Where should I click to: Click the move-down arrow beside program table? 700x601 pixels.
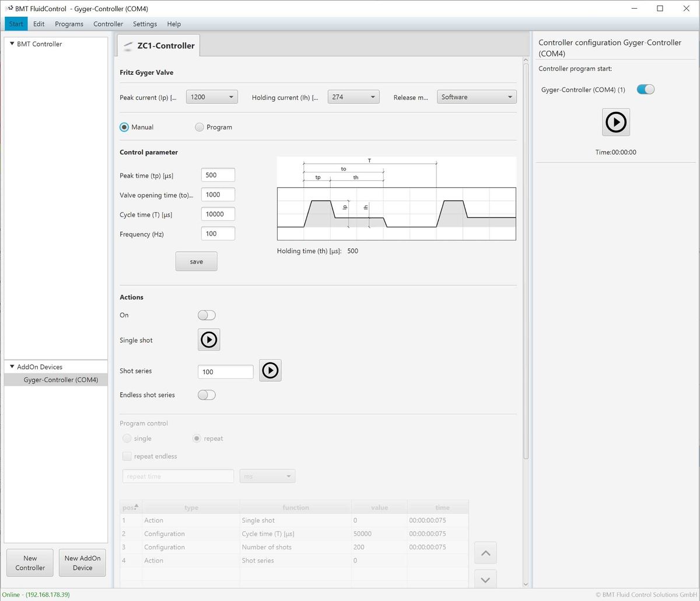pos(485,579)
